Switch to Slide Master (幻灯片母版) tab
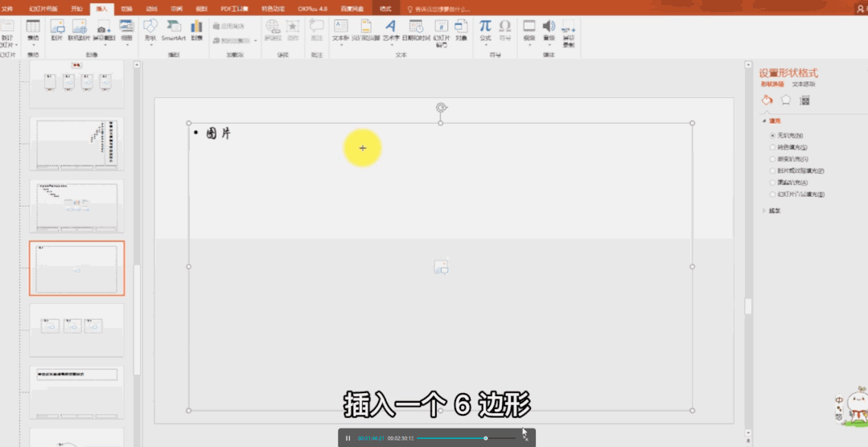The height and width of the screenshot is (447, 868). 43,9
